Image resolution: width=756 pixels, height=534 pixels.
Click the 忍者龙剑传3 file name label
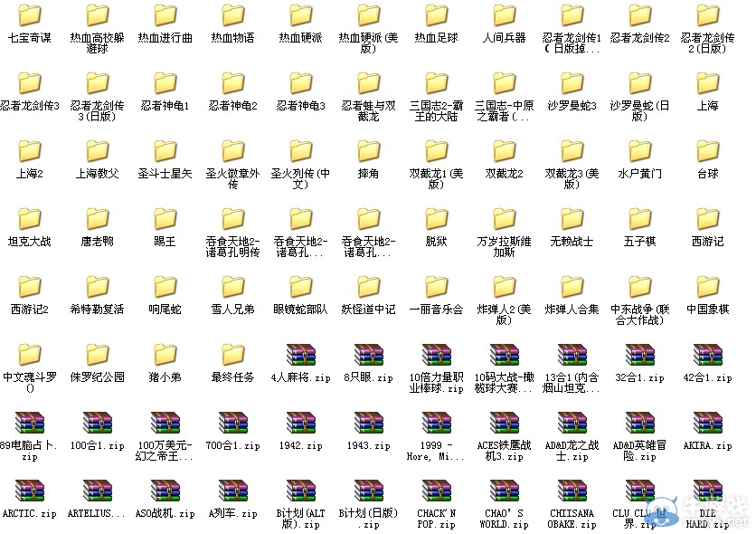point(30,105)
